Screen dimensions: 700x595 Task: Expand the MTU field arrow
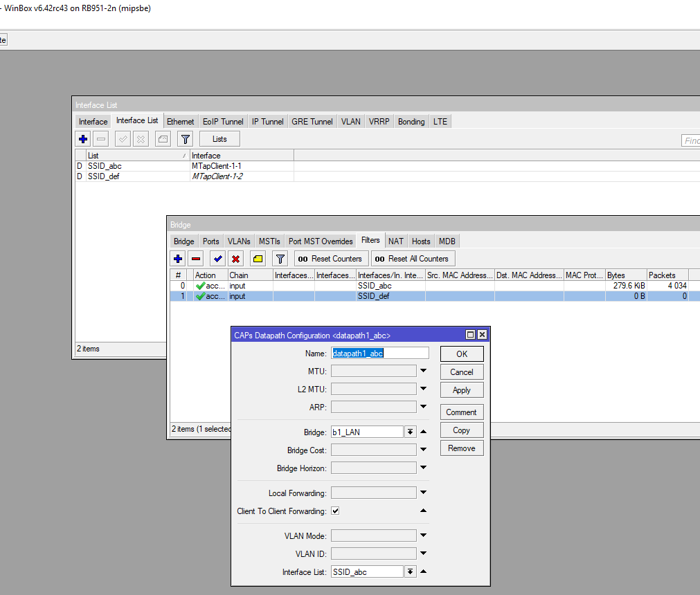423,372
